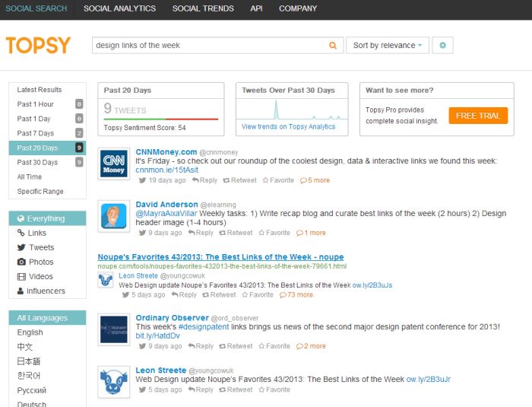532x407 pixels.
Task: Open Noupe's Favorites 43/2013 link title
Action: click(x=220, y=257)
